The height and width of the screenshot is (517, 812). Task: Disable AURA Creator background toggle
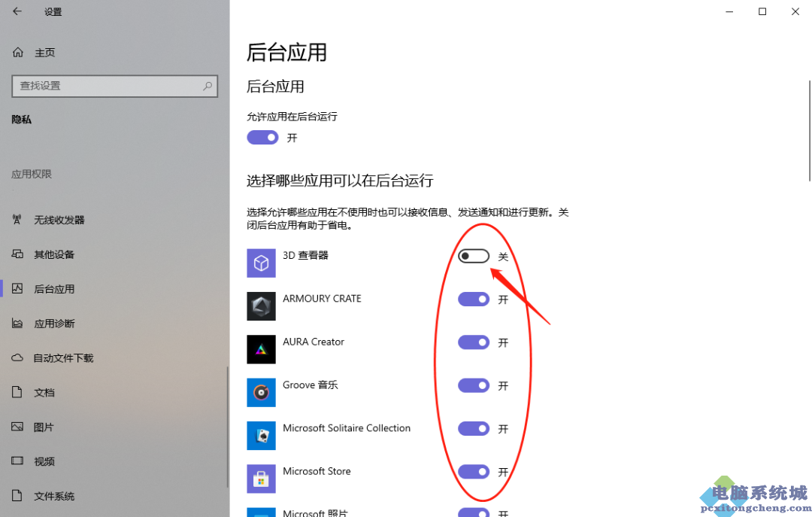(474, 342)
